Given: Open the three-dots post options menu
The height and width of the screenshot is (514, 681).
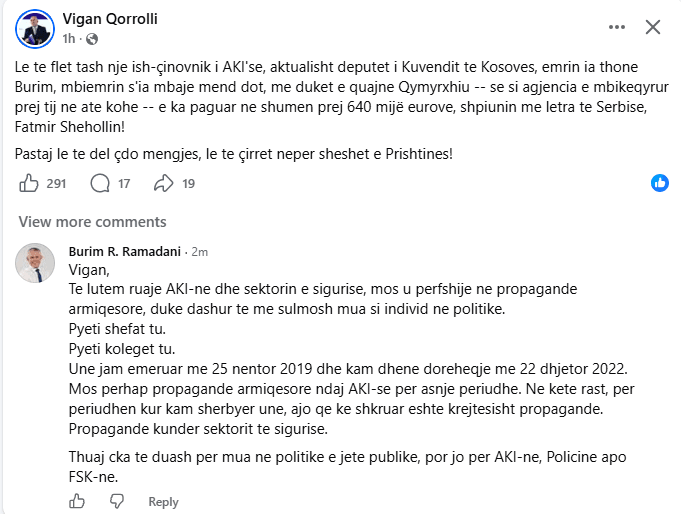Looking at the screenshot, I should 617,27.
